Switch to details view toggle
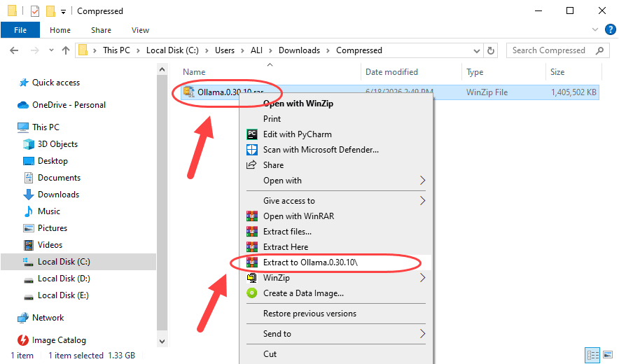619x364 pixels. (592, 354)
